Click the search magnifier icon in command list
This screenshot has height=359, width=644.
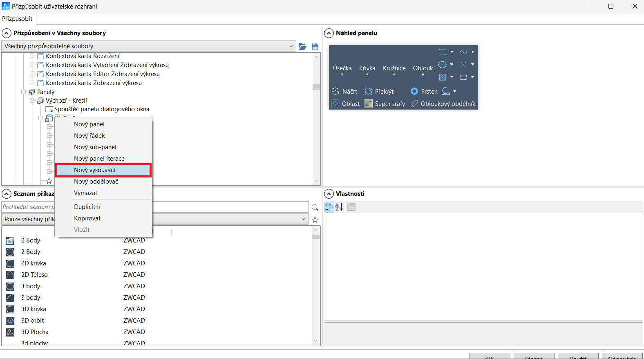315,207
